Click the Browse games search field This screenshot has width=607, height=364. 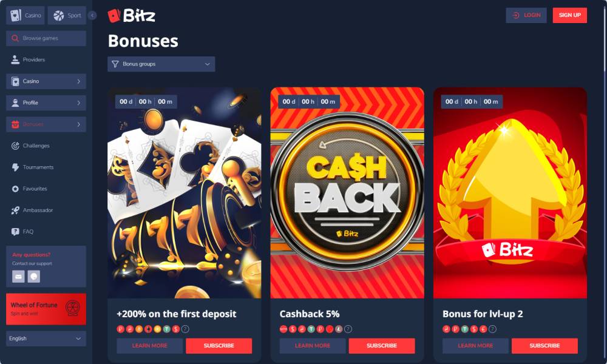pyautogui.click(x=46, y=38)
